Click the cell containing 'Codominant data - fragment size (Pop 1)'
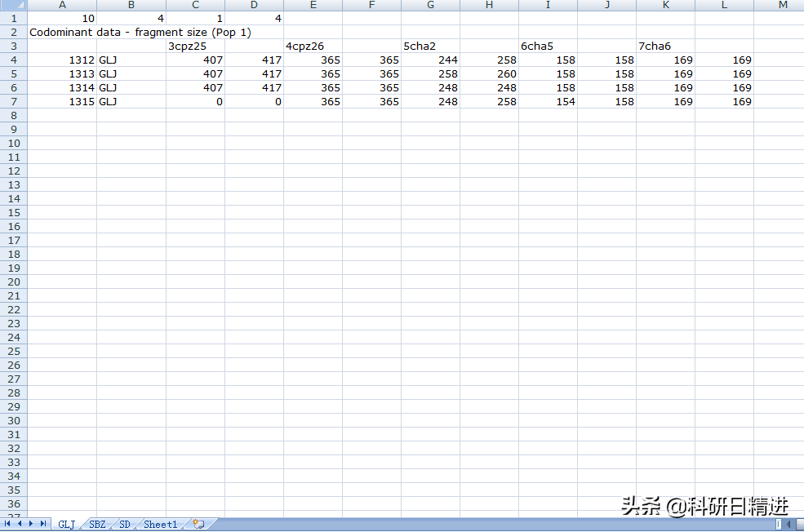This screenshot has width=804, height=532. point(140,32)
